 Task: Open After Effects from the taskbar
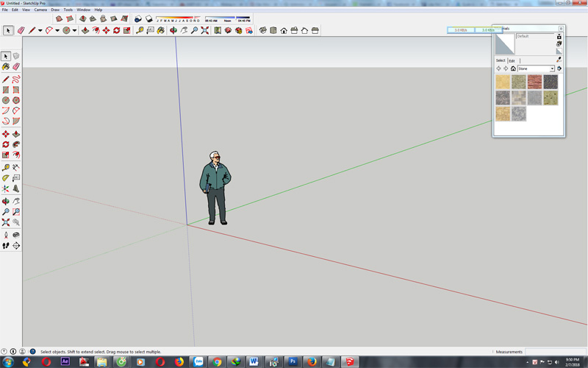pyautogui.click(x=65, y=361)
